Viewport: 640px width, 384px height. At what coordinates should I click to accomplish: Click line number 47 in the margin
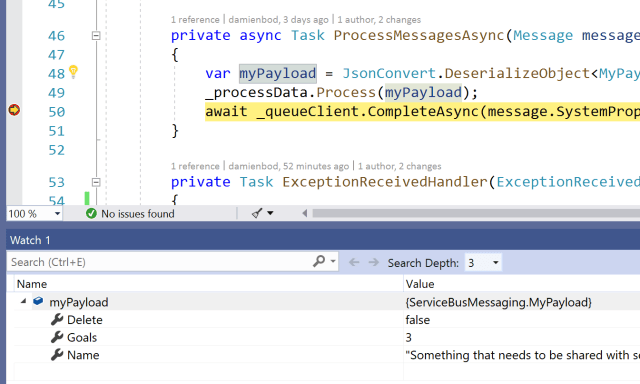pos(56,55)
